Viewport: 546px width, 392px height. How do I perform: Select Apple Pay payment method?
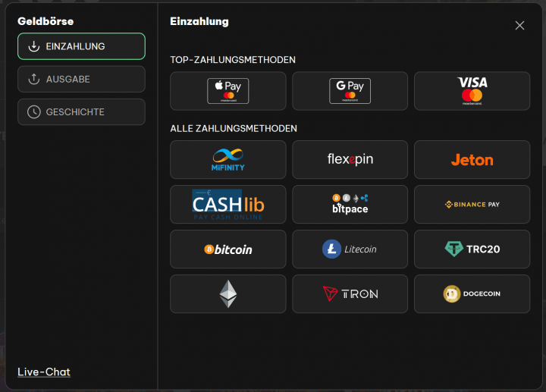[228, 91]
